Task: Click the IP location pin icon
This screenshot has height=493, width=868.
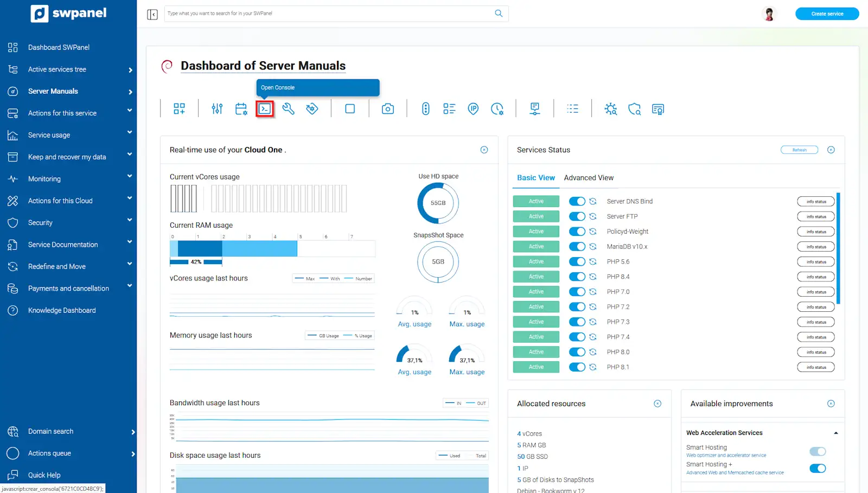Action: coord(474,109)
